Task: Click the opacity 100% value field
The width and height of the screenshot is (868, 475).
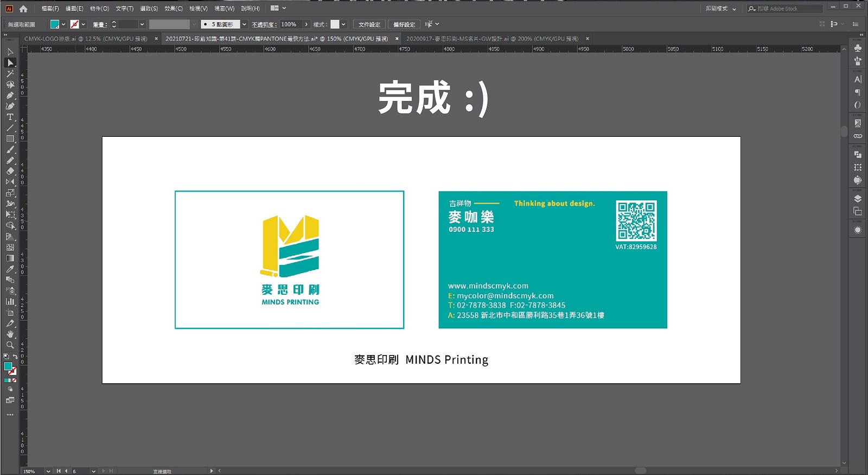Action: (291, 24)
